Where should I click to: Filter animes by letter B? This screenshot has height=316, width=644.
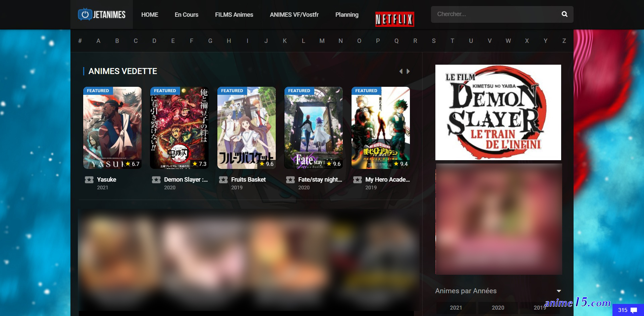[x=117, y=41]
